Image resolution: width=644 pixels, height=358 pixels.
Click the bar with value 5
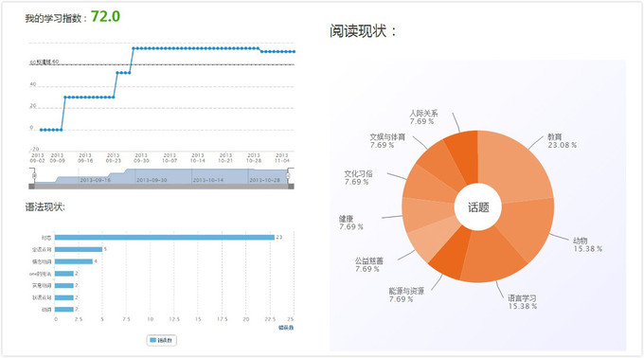click(79, 249)
